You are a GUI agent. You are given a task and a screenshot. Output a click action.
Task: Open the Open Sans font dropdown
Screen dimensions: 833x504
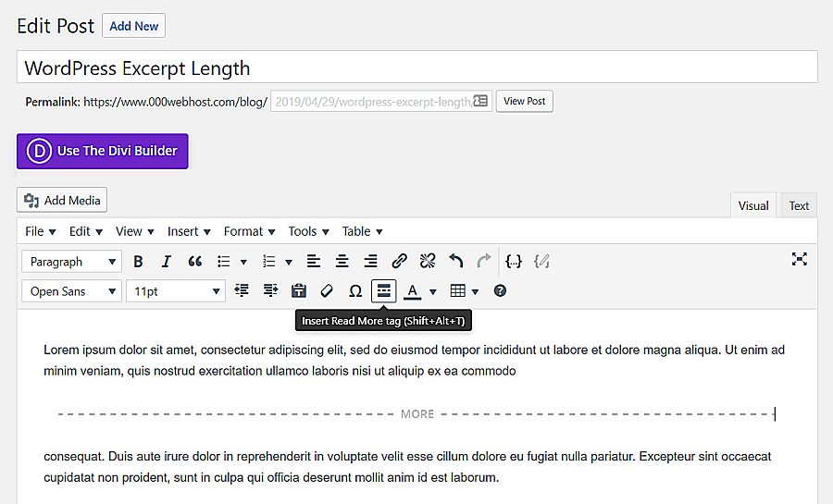click(71, 291)
